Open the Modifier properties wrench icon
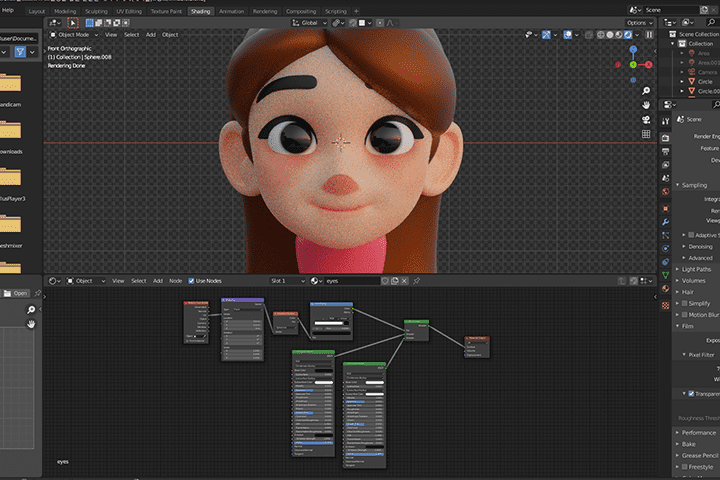This screenshot has height=480, width=720. [665, 222]
